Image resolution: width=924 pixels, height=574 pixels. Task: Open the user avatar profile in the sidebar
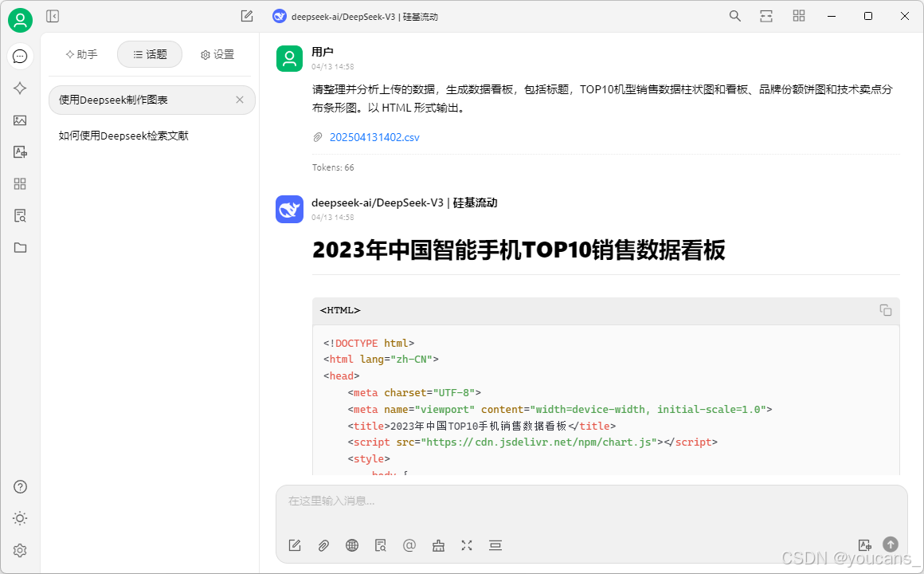click(20, 20)
